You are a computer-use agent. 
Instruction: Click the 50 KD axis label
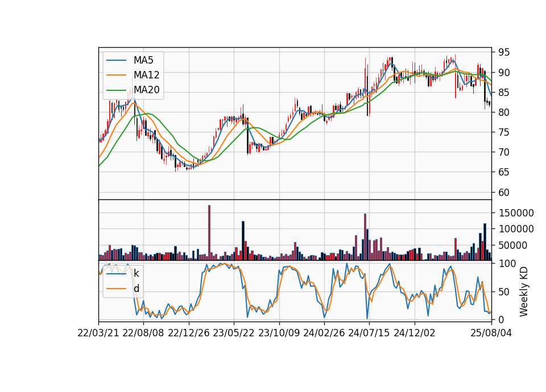pyautogui.click(x=504, y=291)
